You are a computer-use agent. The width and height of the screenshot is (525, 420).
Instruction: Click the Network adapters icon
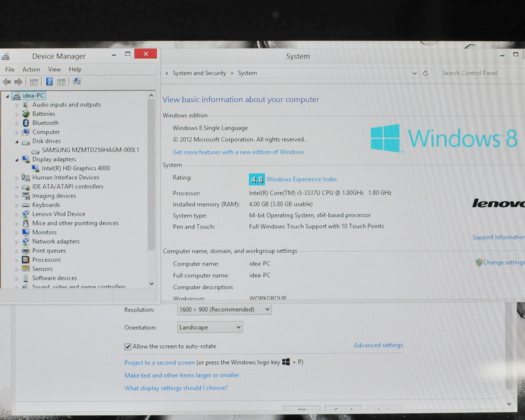(26, 241)
